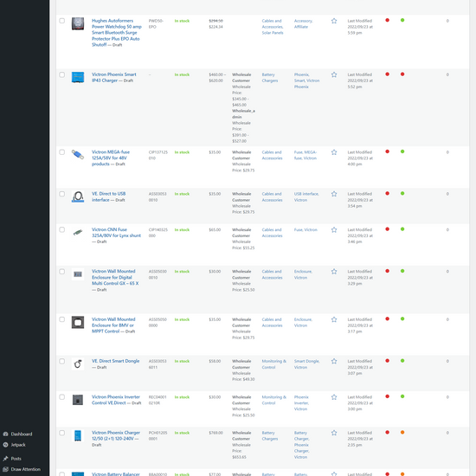Click orange readability dot in Phoenix Charger 12/50 row
476x476 pixels.
point(402,432)
